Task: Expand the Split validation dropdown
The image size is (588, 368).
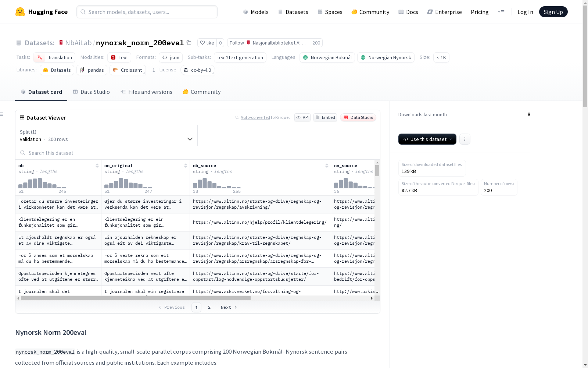Action: tap(107, 135)
